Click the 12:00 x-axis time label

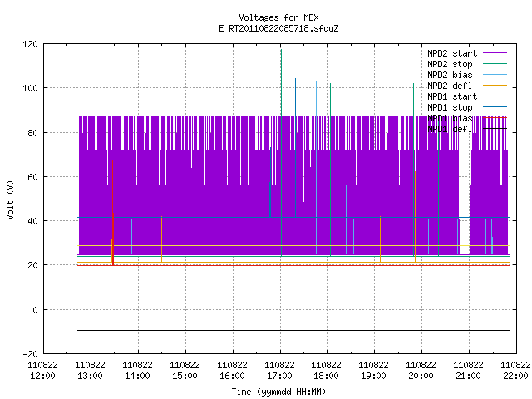coord(42,377)
